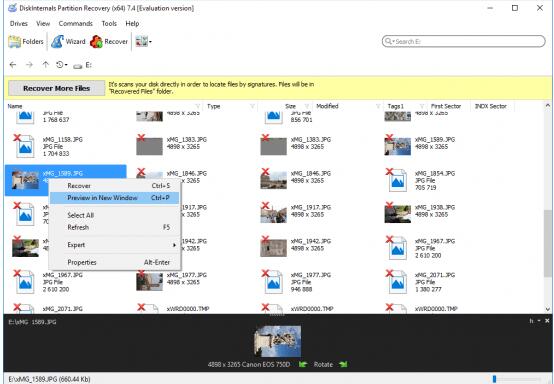Open the Type column filter dropdown

point(252,106)
